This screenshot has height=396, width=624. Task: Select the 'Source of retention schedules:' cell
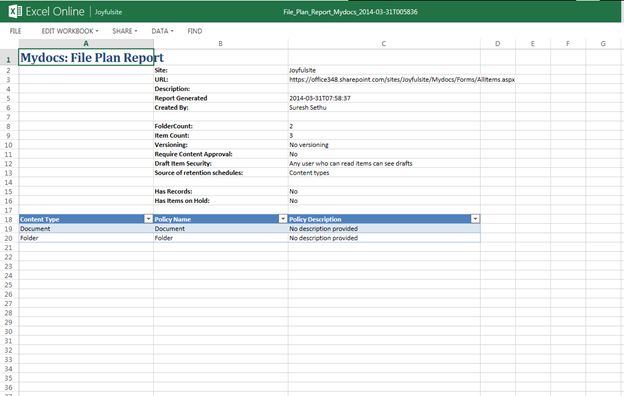[221, 173]
